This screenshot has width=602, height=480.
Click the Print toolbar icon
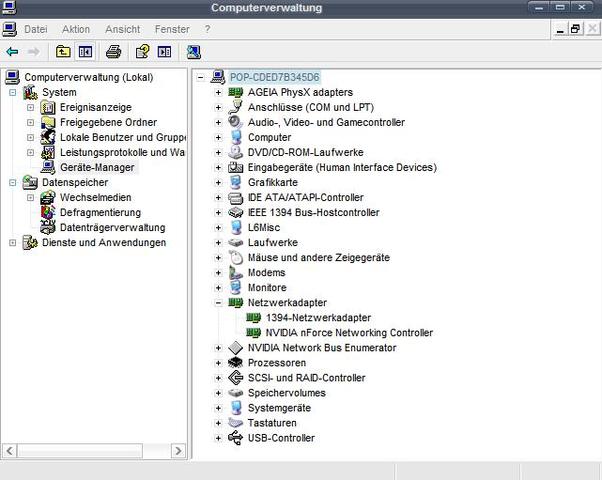coord(114,51)
